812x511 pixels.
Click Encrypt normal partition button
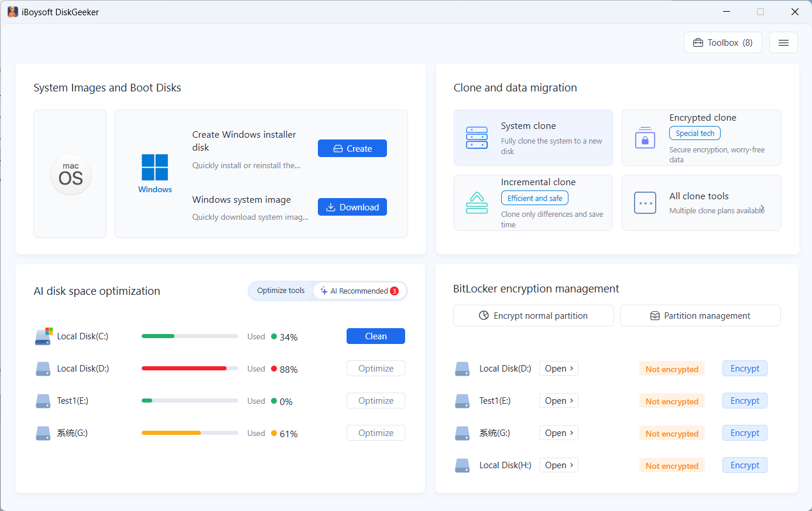click(x=533, y=315)
